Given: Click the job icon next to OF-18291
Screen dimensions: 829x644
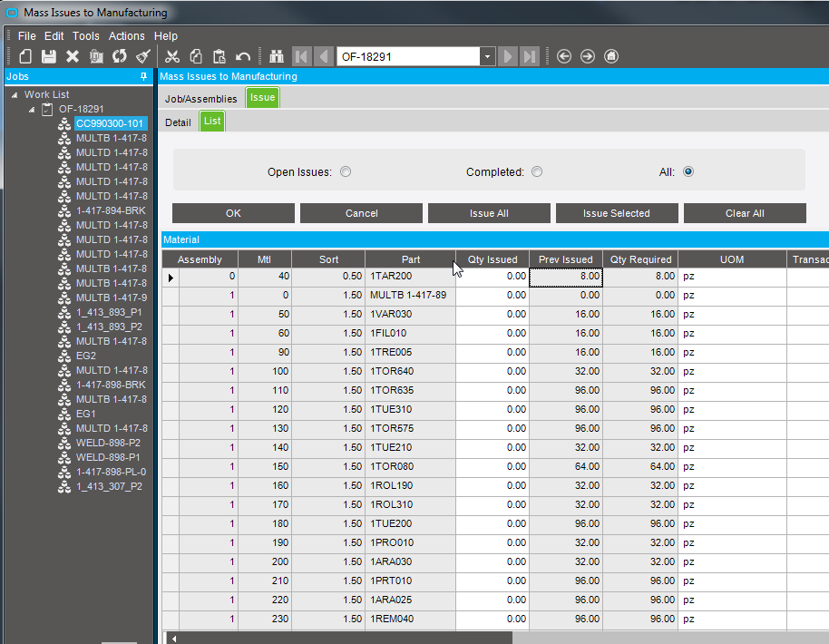Looking at the screenshot, I should (47, 109).
